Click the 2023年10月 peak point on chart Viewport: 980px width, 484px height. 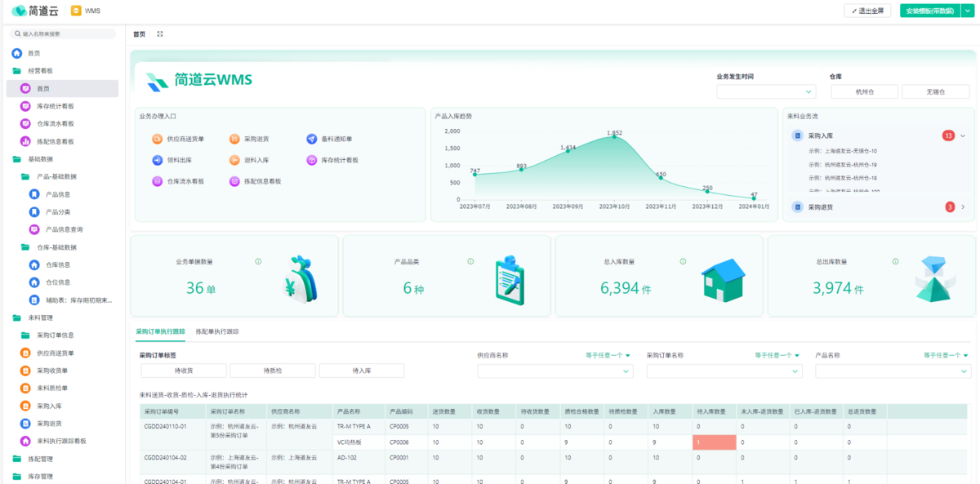coord(615,137)
